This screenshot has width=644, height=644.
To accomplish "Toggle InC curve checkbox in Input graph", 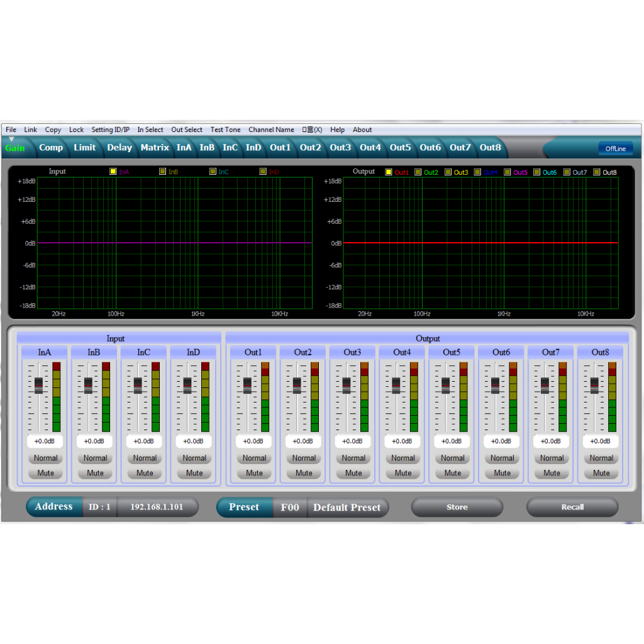I will tap(213, 172).
